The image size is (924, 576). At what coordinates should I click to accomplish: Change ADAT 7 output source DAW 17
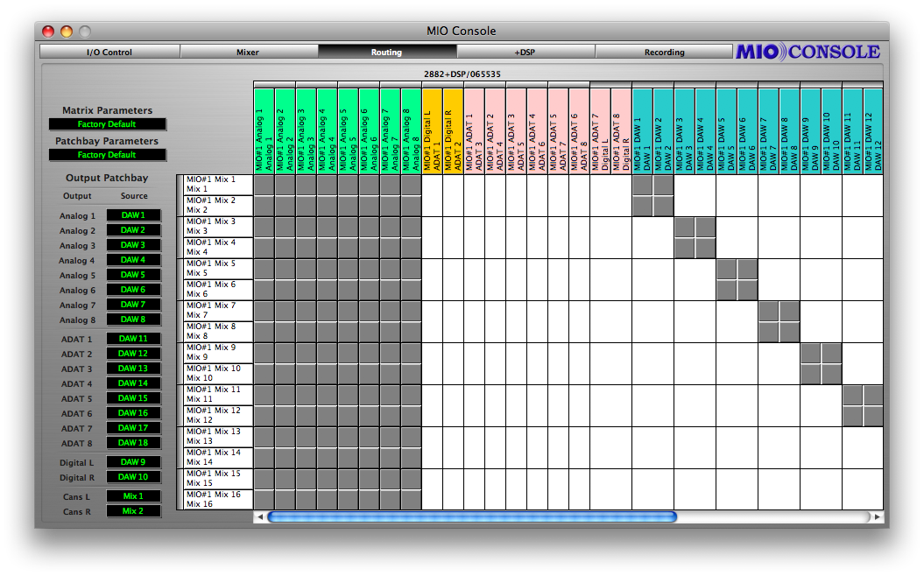(134, 428)
